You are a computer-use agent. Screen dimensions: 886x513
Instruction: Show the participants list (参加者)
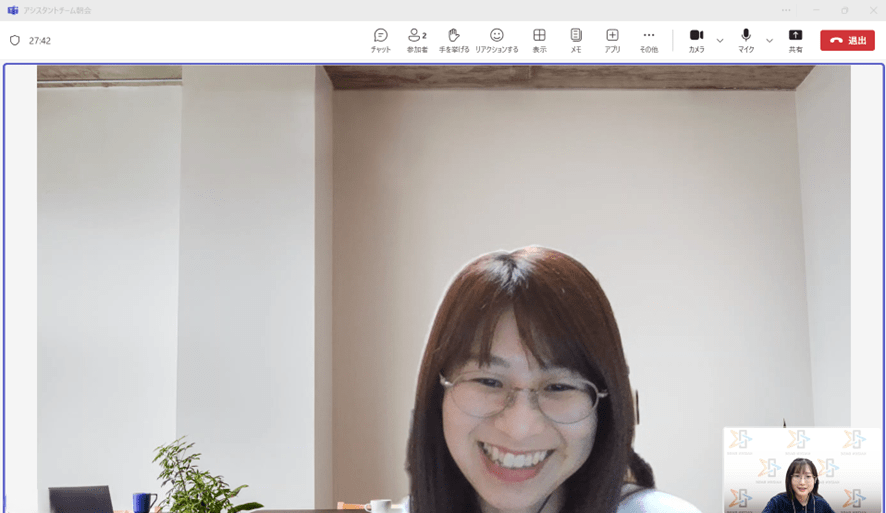click(417, 41)
